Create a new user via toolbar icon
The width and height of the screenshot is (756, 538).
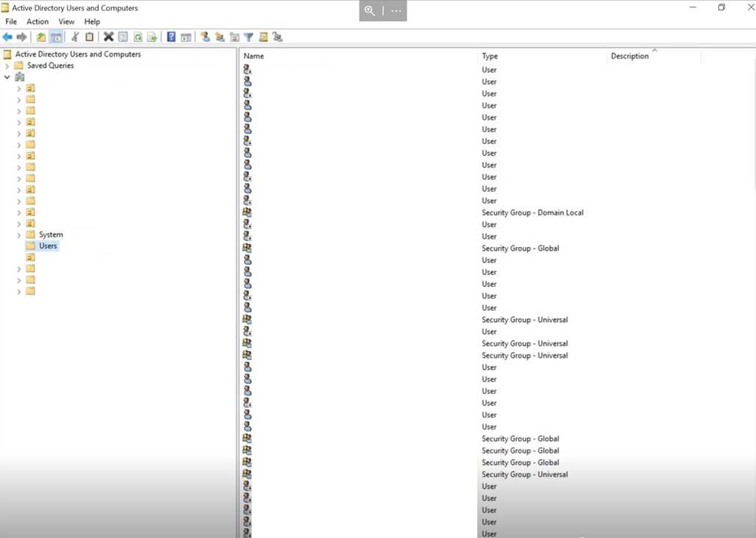pos(205,37)
